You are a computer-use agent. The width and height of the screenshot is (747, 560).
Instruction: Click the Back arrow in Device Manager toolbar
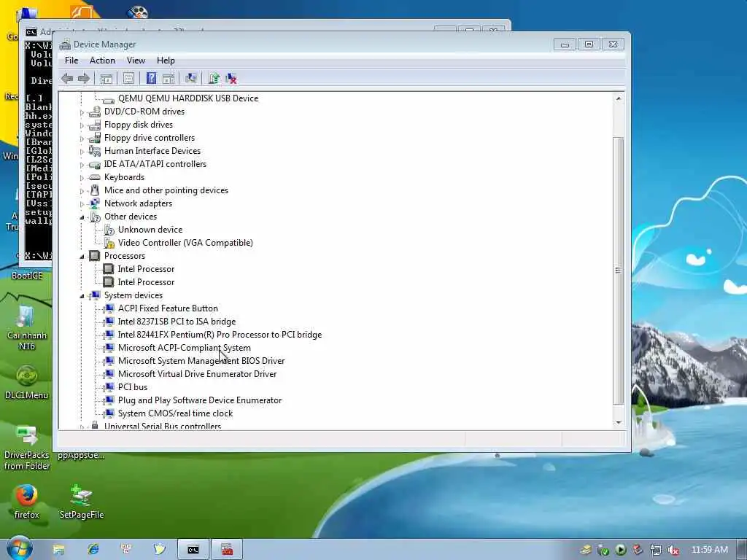[67, 79]
